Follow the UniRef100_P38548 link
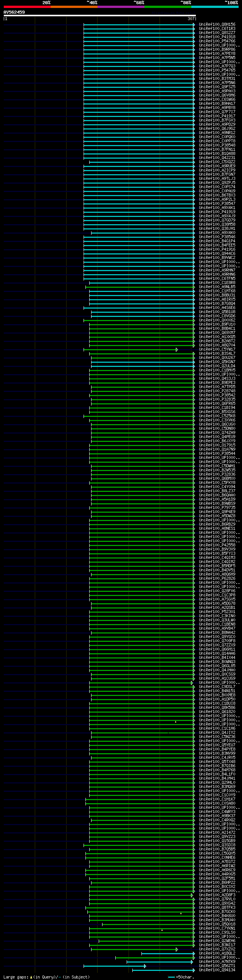Viewport: 242px width, 980px height. click(x=217, y=145)
